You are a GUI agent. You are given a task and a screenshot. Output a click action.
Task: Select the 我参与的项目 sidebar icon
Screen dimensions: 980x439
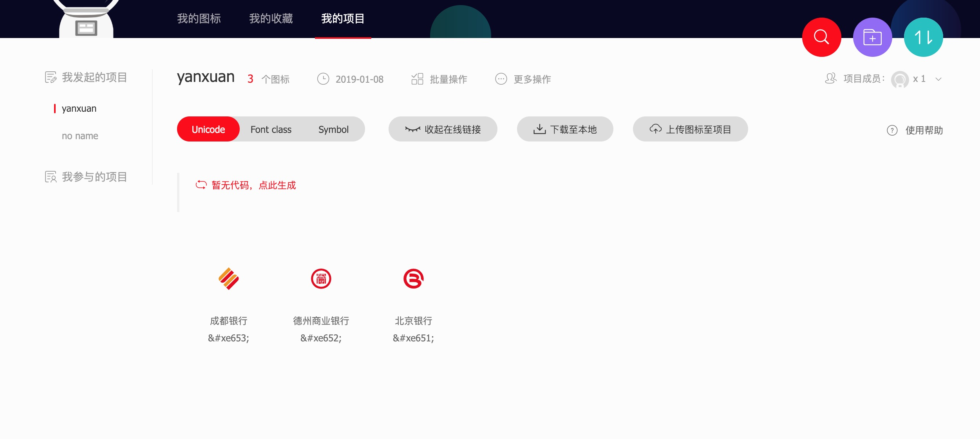coord(50,177)
